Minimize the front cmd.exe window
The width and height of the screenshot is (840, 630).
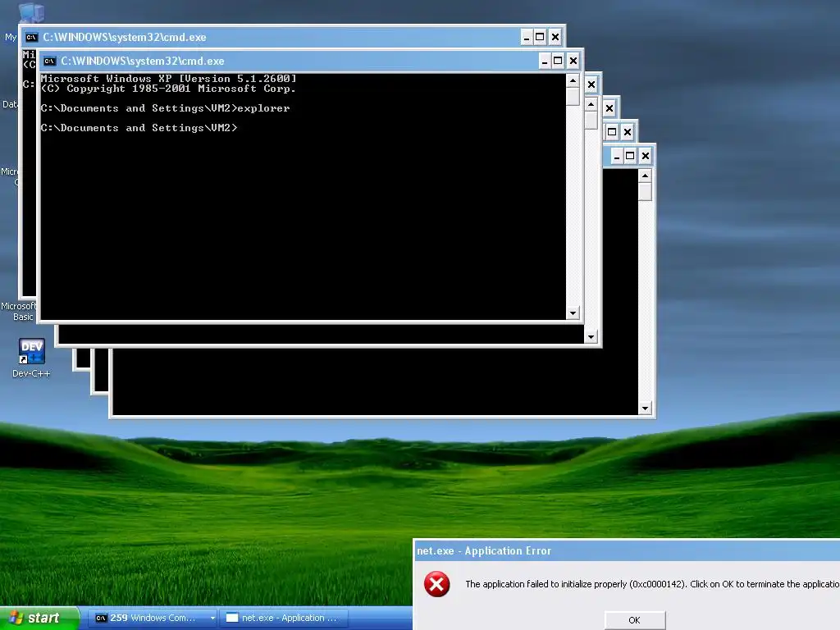pos(545,61)
